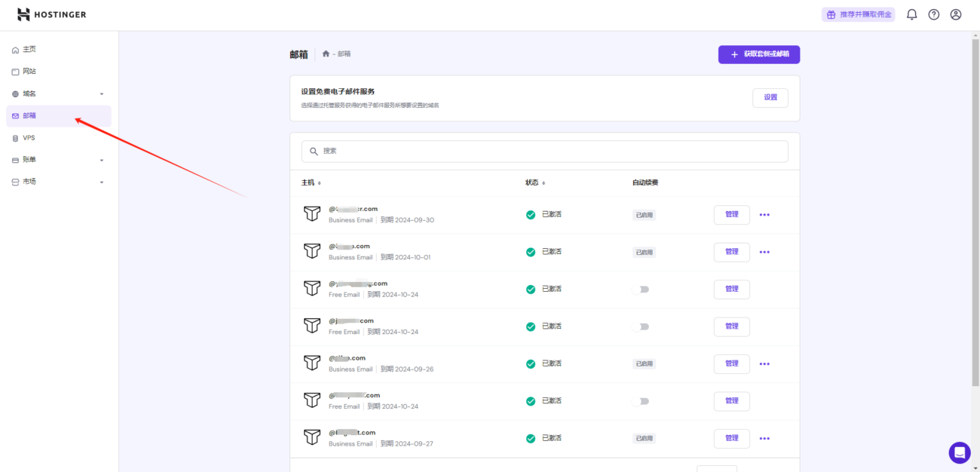This screenshot has height=472, width=980.
Task: Expand the 市场 sidebar section
Action: 103,181
